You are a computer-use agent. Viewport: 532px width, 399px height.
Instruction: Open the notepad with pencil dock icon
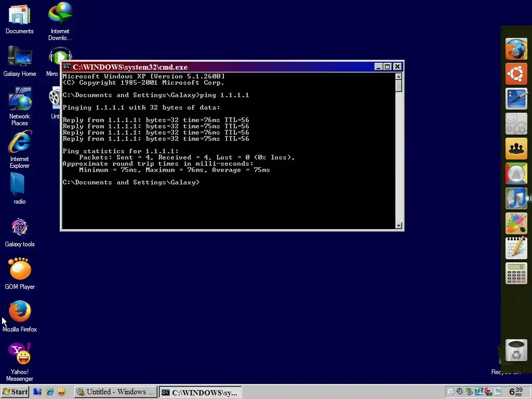(x=516, y=248)
